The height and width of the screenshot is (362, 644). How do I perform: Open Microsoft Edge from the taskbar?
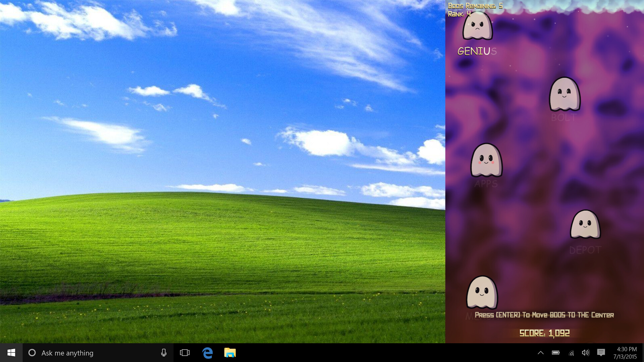[x=207, y=353]
